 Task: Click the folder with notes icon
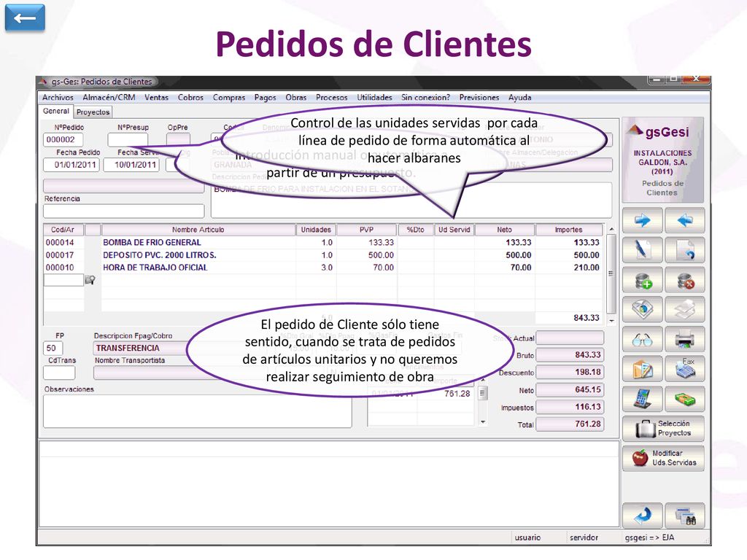point(642,369)
